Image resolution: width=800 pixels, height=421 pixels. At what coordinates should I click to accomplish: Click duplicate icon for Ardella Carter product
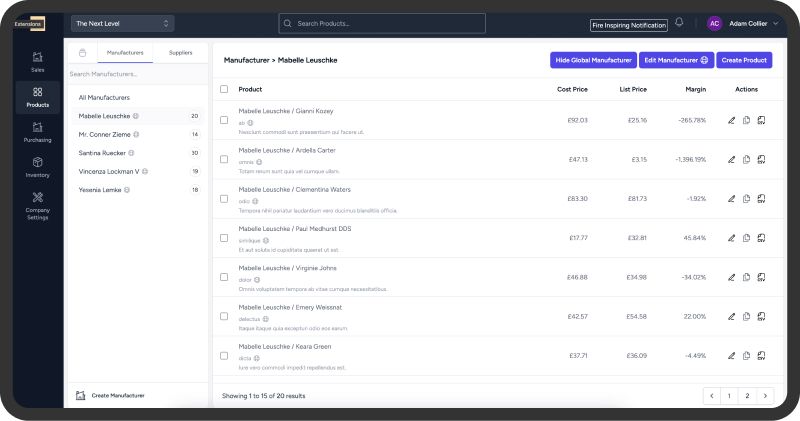click(747, 159)
